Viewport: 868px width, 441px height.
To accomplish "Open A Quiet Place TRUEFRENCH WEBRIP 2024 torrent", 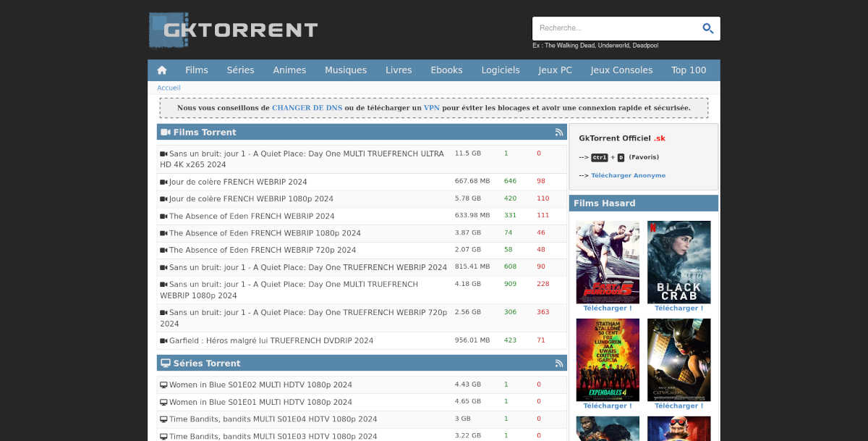I will pos(308,267).
